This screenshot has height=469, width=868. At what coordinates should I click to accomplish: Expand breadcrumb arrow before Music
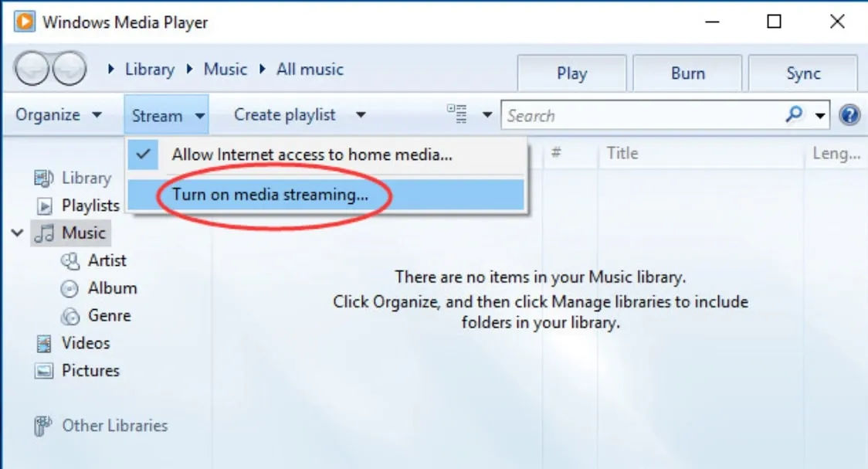tap(190, 70)
